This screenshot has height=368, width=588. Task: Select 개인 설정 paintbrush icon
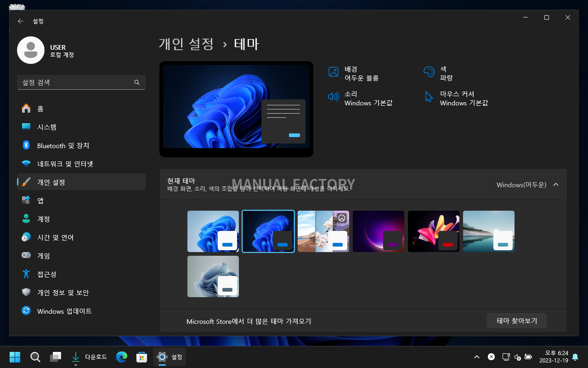pyautogui.click(x=26, y=182)
